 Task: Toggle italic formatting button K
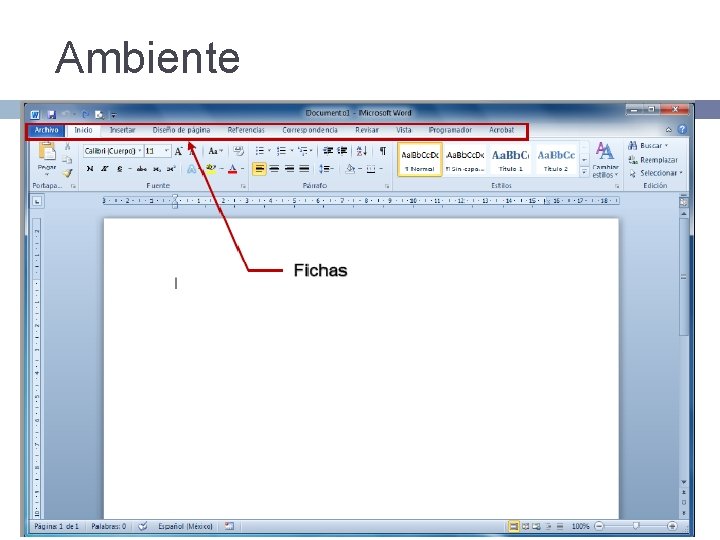coord(105,169)
